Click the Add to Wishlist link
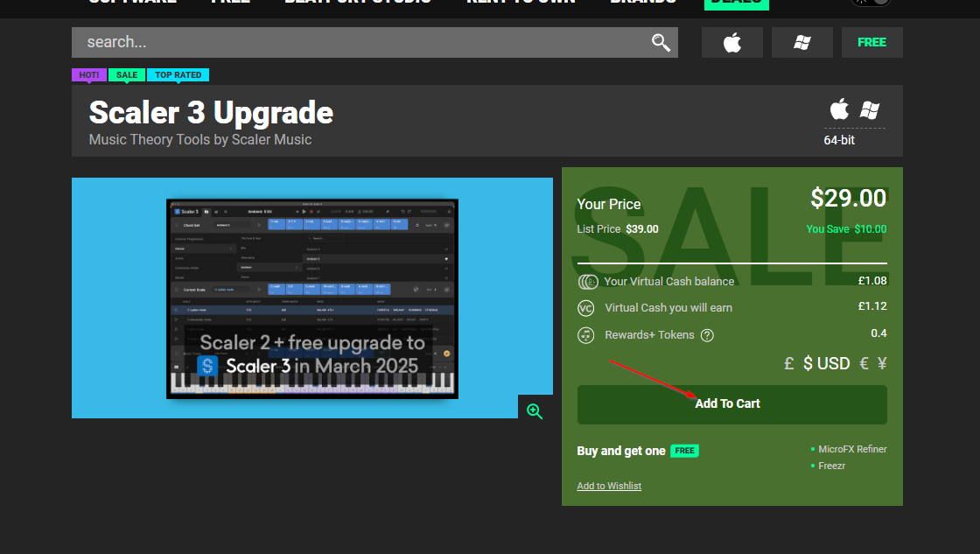The width and height of the screenshot is (980, 554). pyautogui.click(x=609, y=486)
